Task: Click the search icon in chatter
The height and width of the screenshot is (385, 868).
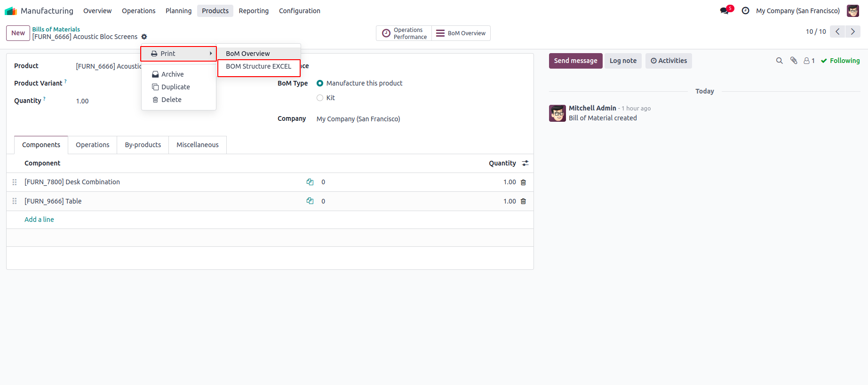Action: click(x=779, y=61)
